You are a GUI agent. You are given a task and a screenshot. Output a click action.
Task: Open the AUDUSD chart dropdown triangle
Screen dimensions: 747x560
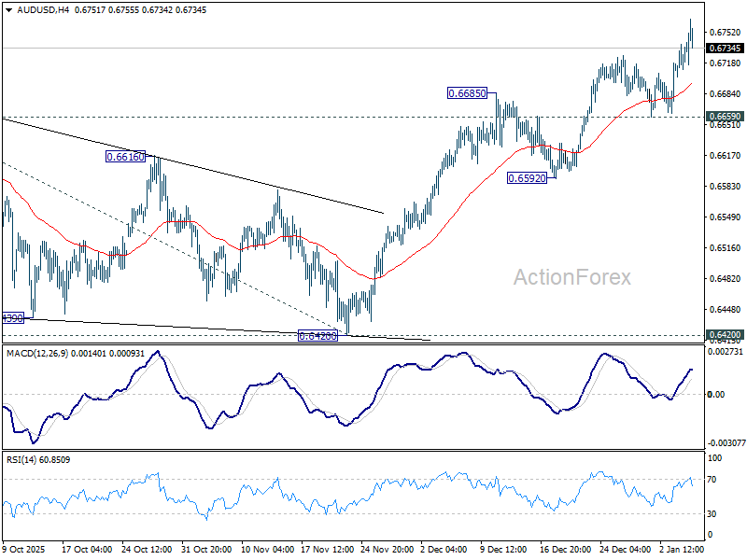coord(8,10)
